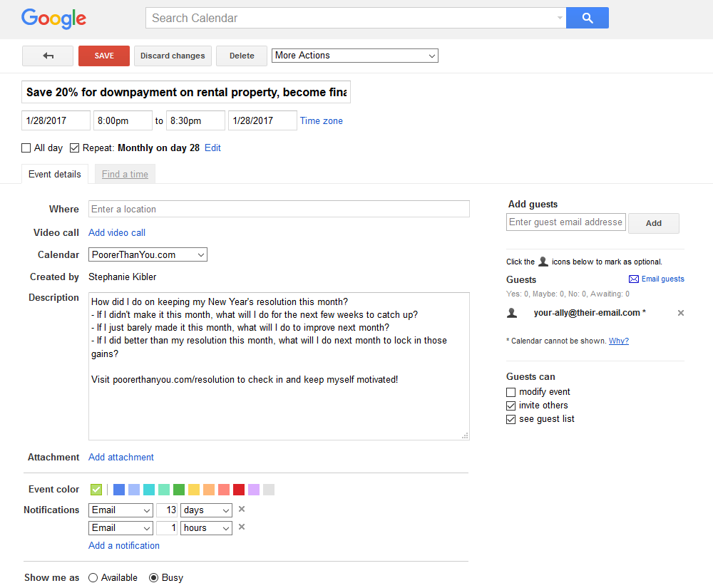Edit the repeat settings

click(212, 148)
